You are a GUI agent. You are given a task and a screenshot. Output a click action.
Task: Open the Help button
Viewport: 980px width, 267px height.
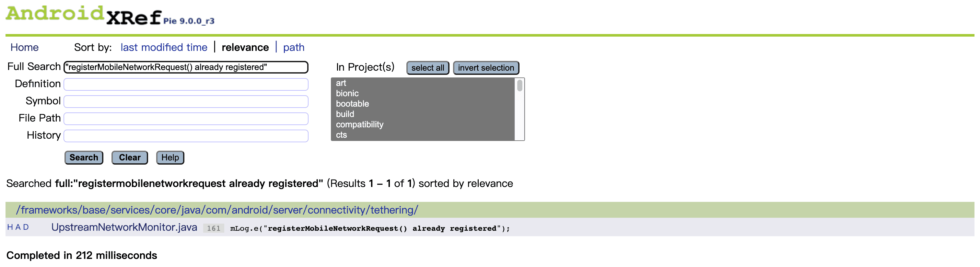point(170,157)
